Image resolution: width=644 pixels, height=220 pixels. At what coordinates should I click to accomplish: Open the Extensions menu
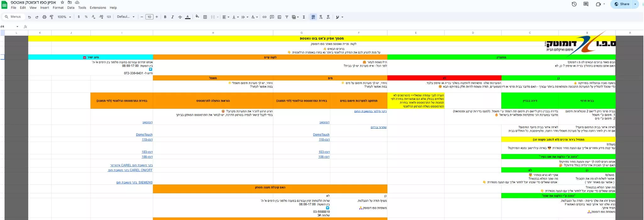(98, 8)
